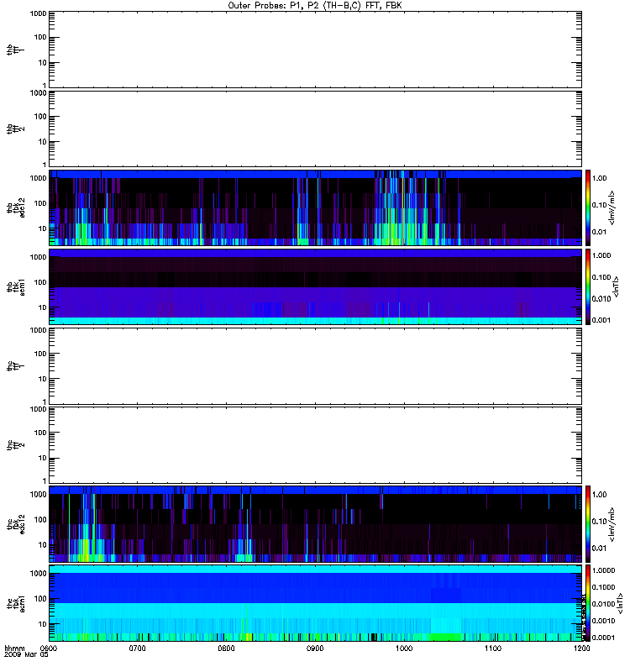Click the '10' y-tick of thb fff 2 panel
This screenshot has width=630, height=672.
(43, 141)
